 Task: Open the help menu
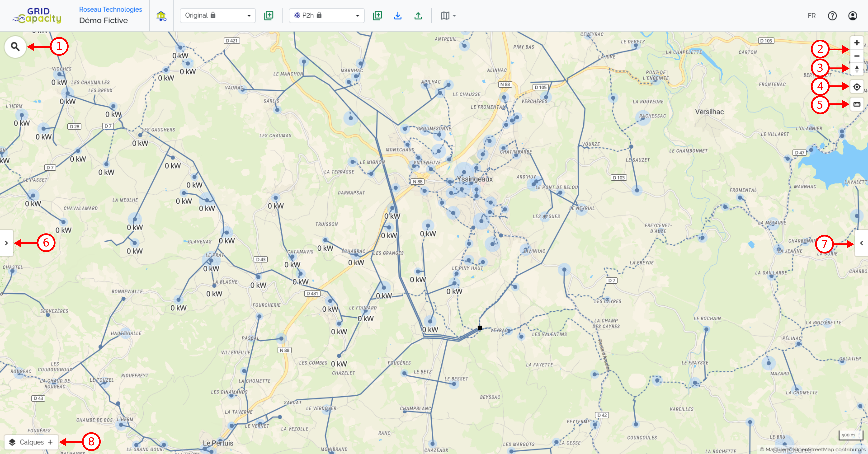[832, 15]
